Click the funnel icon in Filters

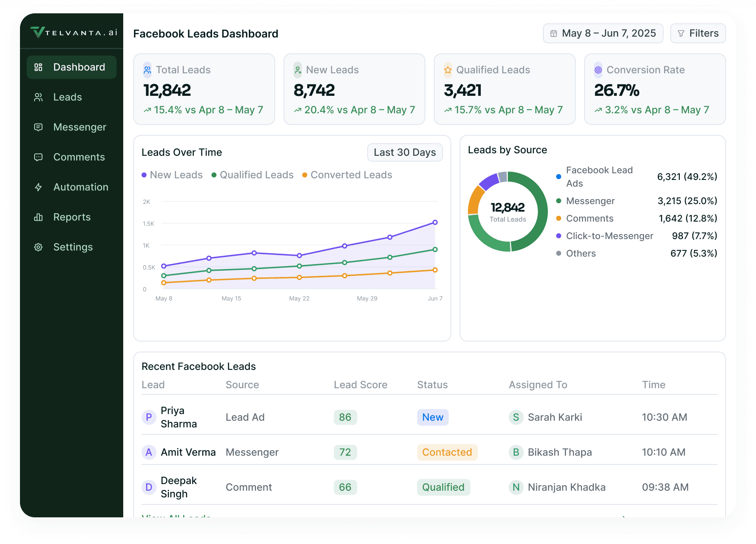tap(681, 33)
